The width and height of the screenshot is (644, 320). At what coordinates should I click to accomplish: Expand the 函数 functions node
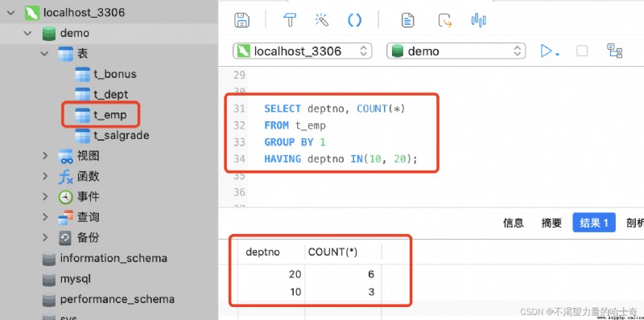click(45, 176)
